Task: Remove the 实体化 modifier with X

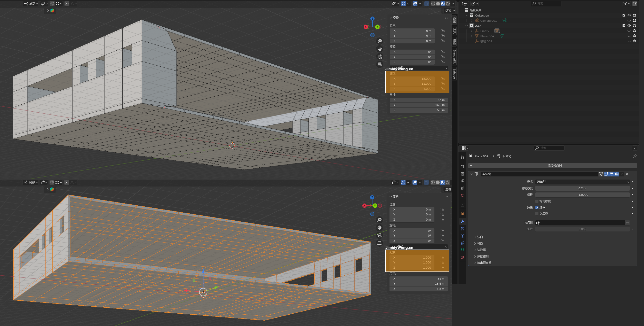Action: coord(627,174)
